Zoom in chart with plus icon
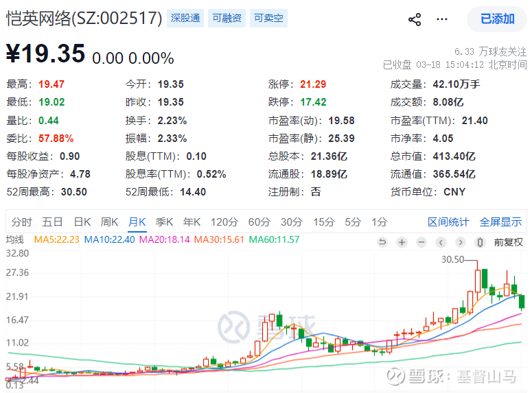The height and width of the screenshot is (393, 532). click(402, 242)
